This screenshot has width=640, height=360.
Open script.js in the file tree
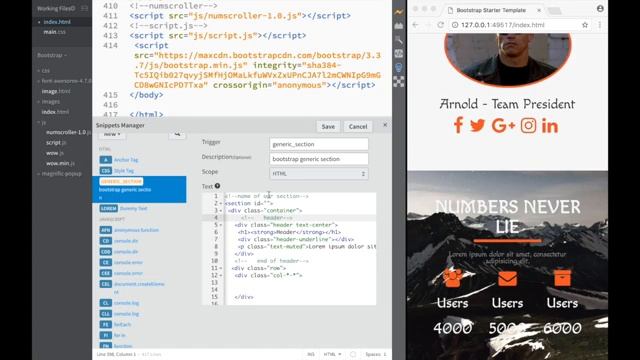(56, 142)
